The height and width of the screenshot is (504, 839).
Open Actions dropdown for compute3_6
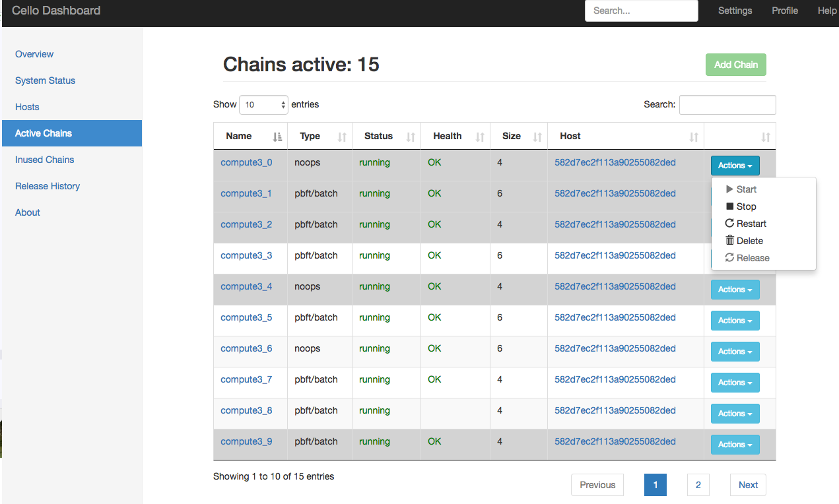pos(735,352)
